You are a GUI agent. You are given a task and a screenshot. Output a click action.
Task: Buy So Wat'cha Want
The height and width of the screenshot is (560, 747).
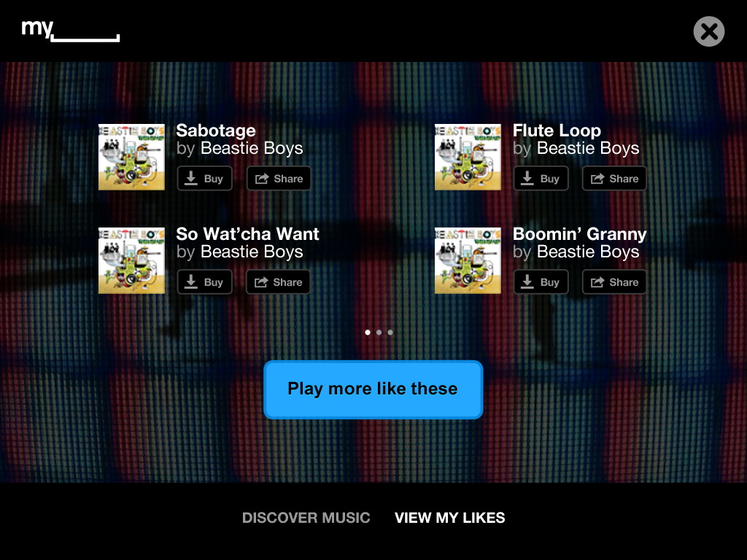(204, 282)
